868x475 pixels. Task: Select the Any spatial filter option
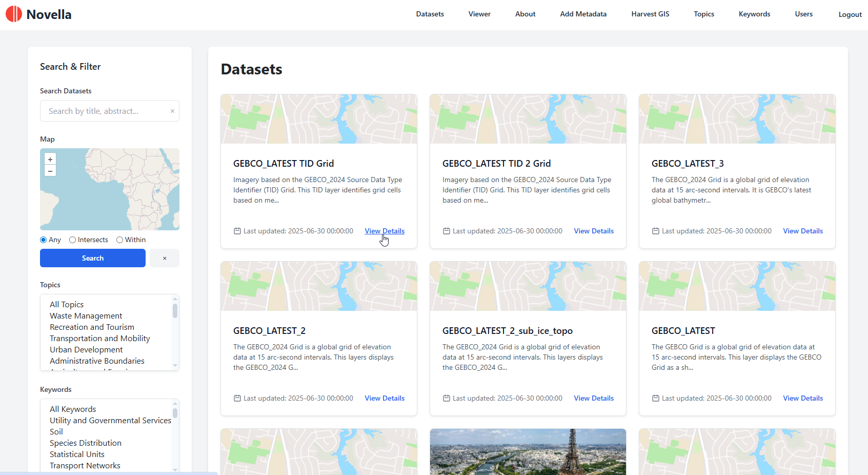coord(44,240)
